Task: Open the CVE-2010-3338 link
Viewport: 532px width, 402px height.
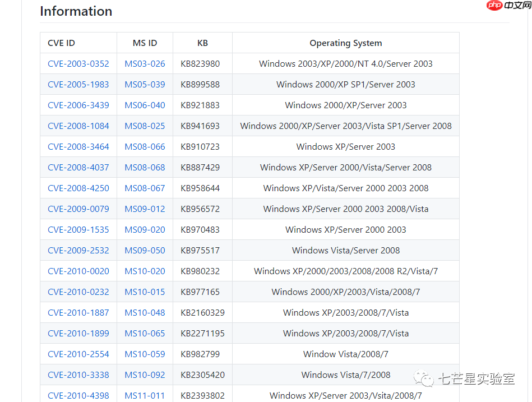Action: click(x=78, y=375)
